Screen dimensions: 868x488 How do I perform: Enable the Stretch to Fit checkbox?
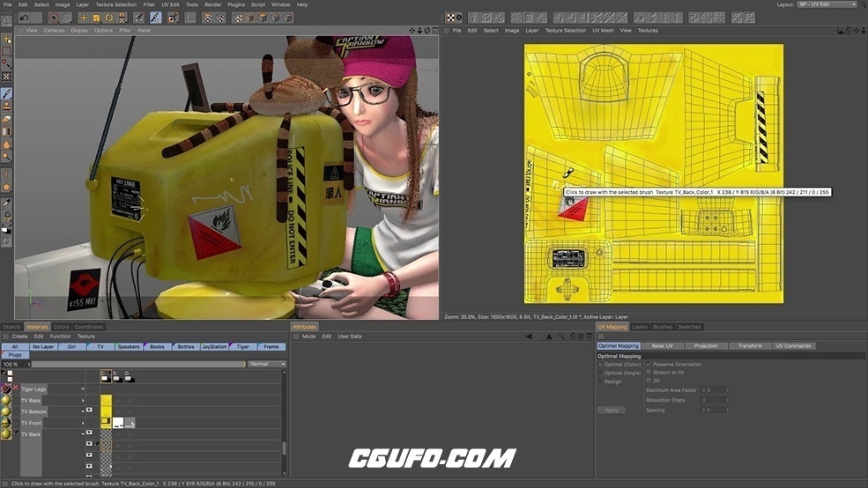649,373
